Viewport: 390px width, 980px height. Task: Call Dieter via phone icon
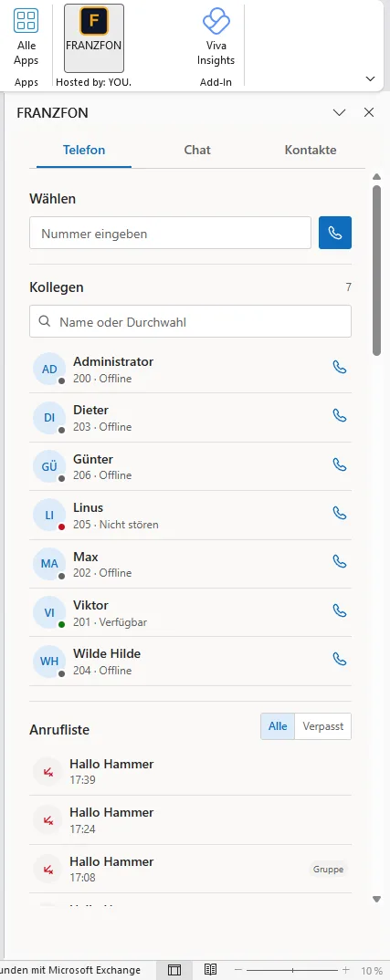(339, 416)
